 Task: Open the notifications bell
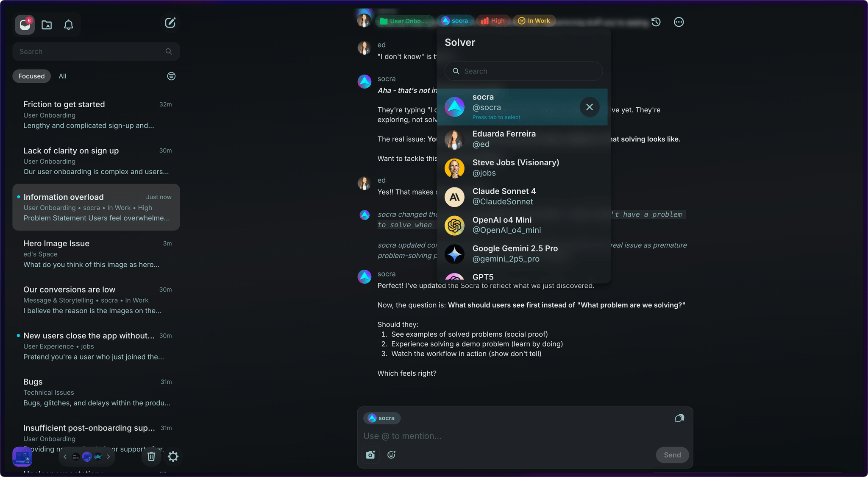[x=68, y=25]
